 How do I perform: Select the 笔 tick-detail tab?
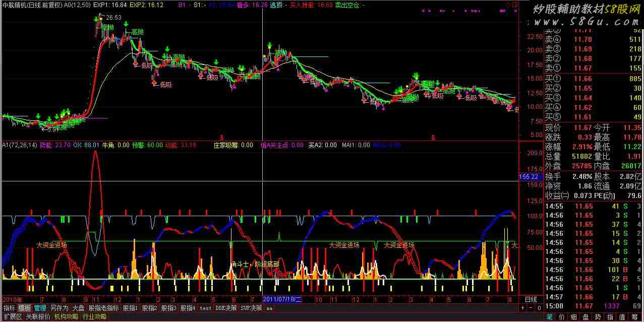pyautogui.click(x=550, y=317)
